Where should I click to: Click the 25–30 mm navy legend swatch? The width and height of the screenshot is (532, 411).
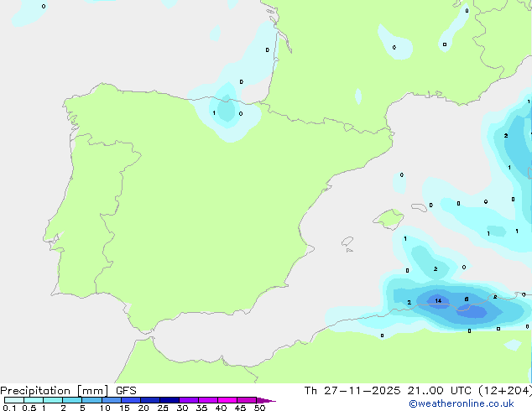click(170, 400)
